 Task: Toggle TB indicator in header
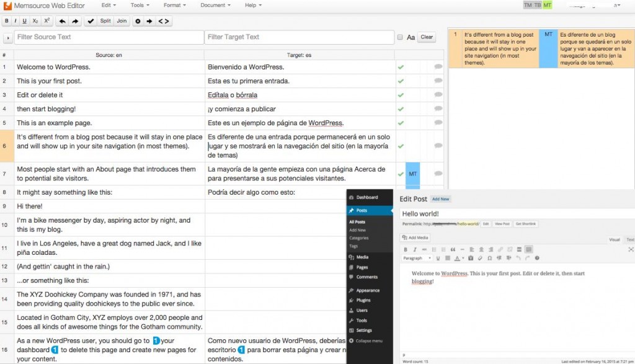click(538, 5)
